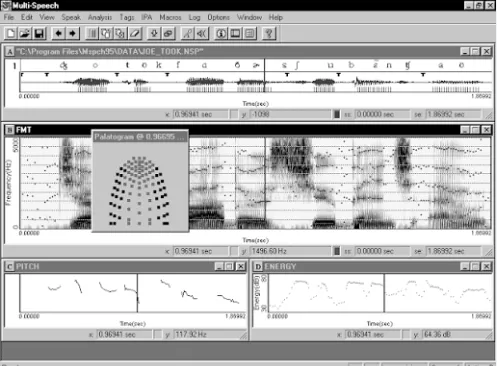Click x time field in window A
Image resolution: width=497 pixels, height=366 pixels.
click(200, 114)
